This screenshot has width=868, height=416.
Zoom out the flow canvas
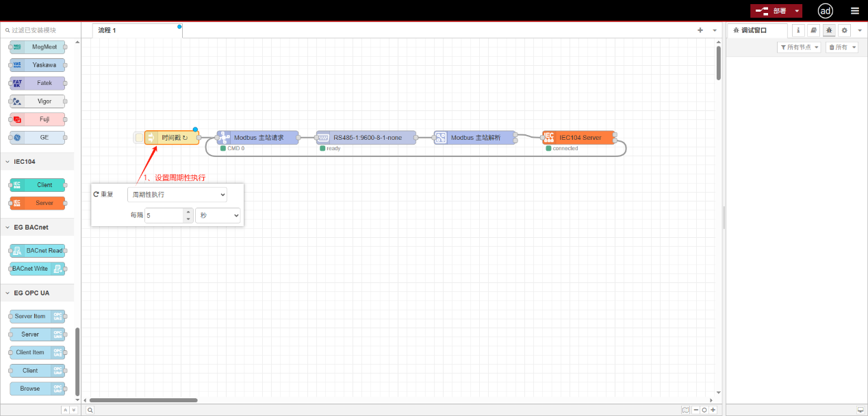pyautogui.click(x=695, y=410)
